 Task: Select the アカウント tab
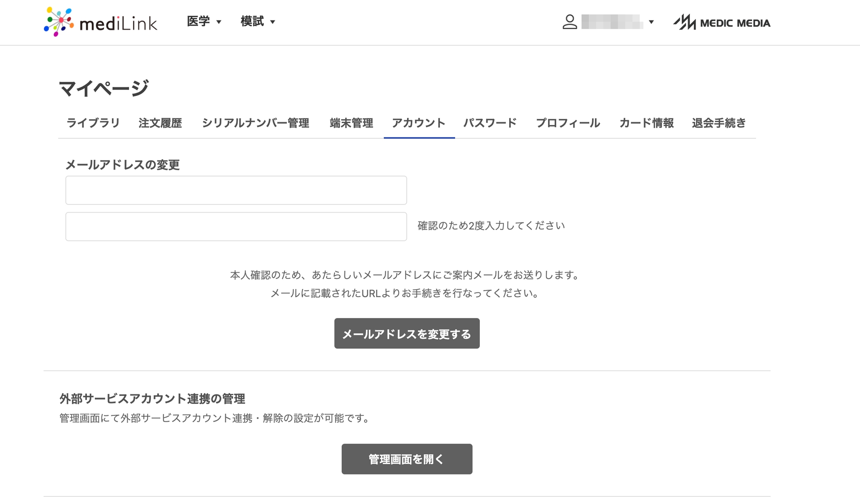click(419, 123)
